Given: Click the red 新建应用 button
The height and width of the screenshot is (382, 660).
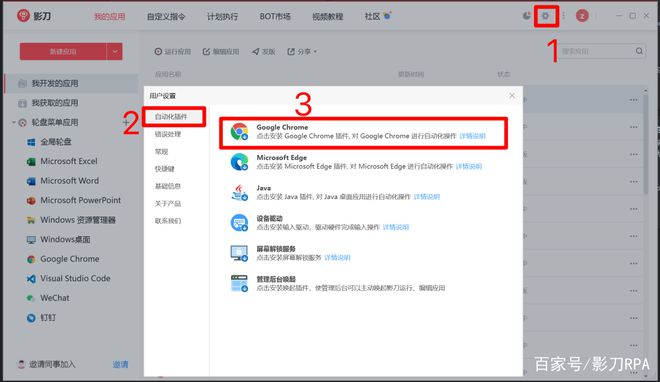Looking at the screenshot, I should pos(63,51).
